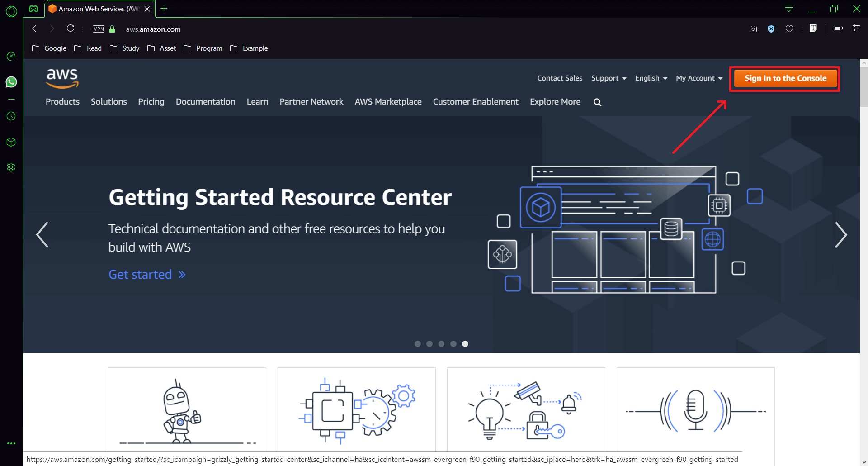This screenshot has height=466, width=868.
Task: Toggle the VPN badge in address bar
Action: pos(99,29)
